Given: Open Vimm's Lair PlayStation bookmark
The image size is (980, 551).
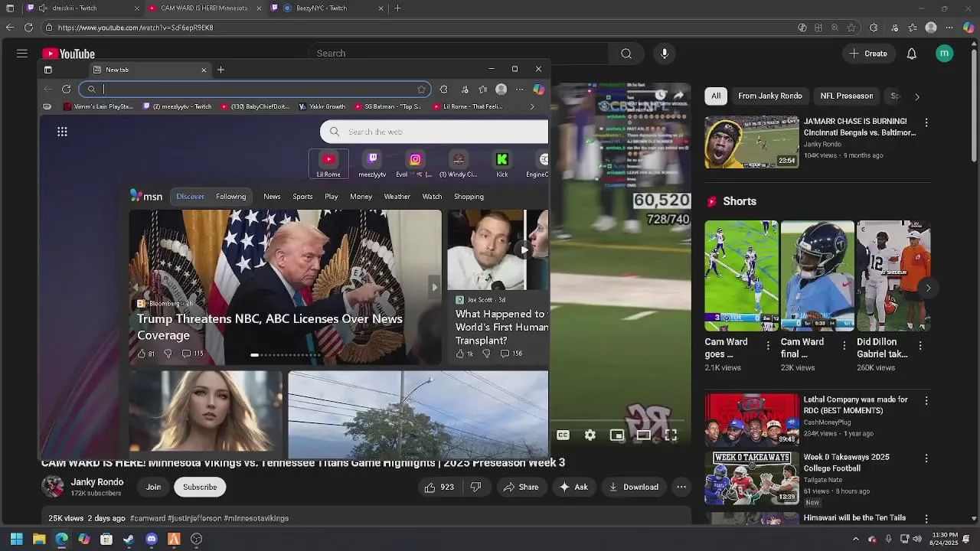Looking at the screenshot, I should [99, 106].
